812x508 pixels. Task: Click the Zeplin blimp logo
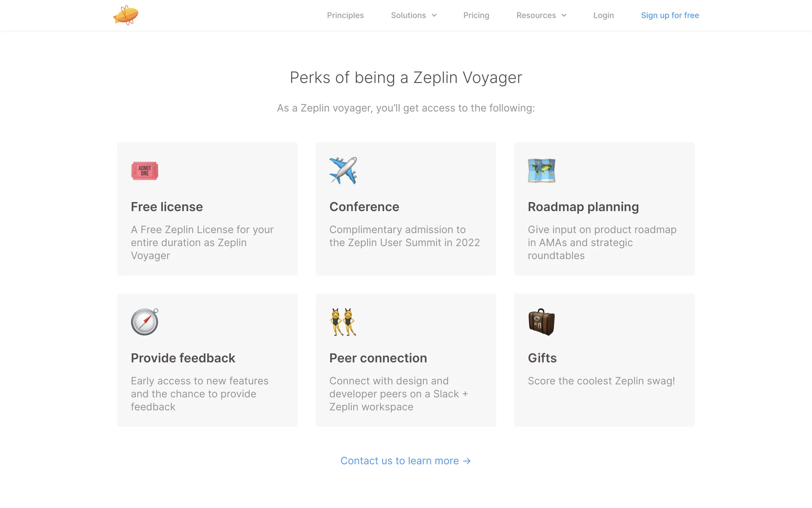pyautogui.click(x=126, y=15)
